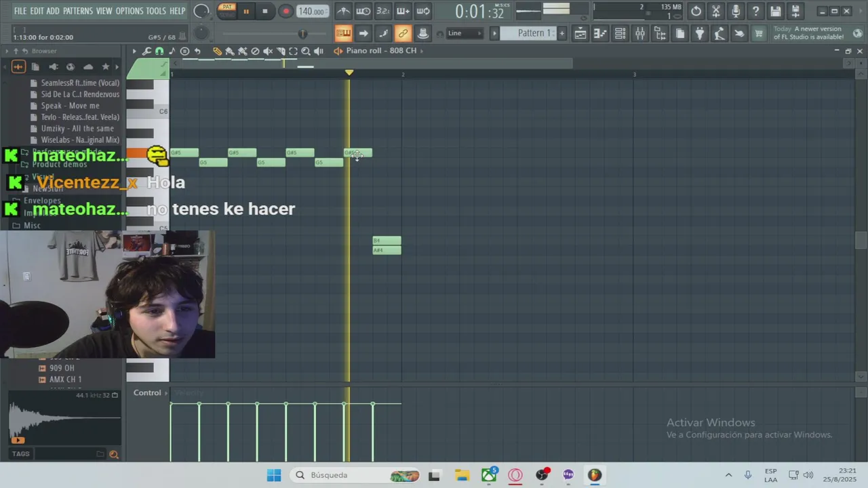868x488 pixels.
Task: Open the playlist view icon
Action: click(x=580, y=33)
